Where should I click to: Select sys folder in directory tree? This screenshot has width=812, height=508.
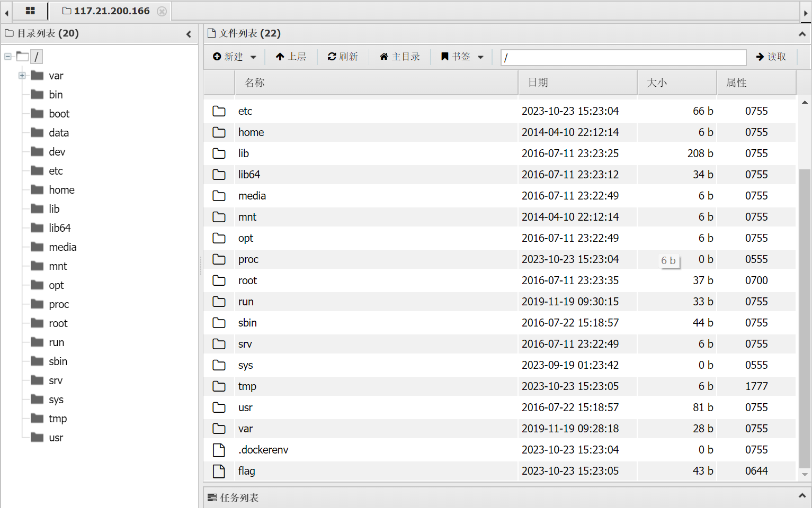pyautogui.click(x=56, y=400)
